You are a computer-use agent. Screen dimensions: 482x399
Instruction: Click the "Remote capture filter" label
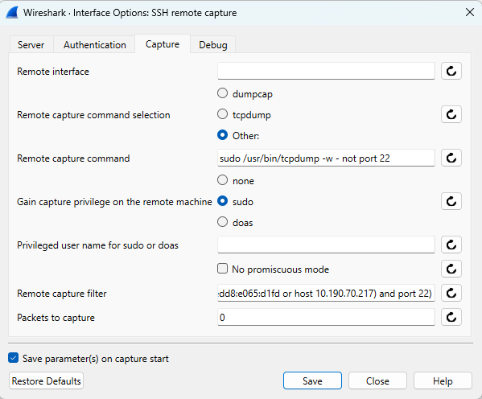pyautogui.click(x=62, y=293)
